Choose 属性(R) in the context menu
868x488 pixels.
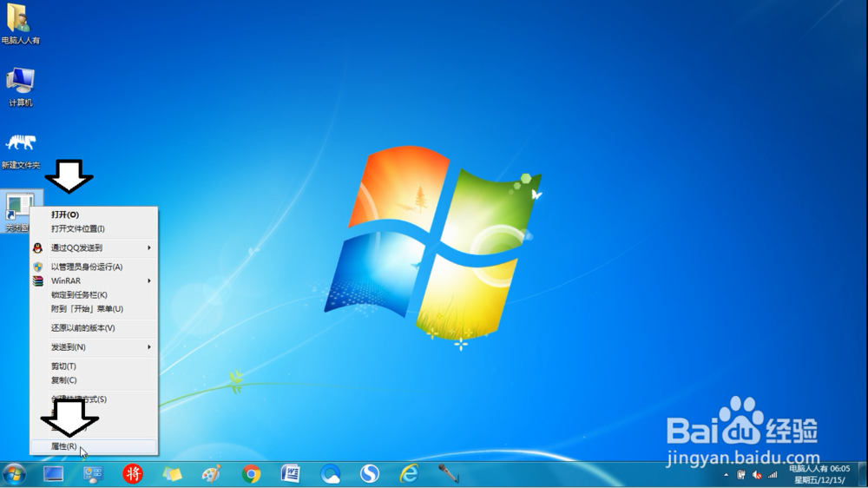[x=94, y=446]
